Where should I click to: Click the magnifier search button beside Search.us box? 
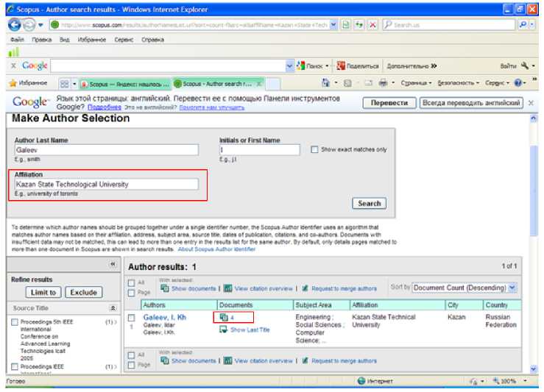click(522, 24)
